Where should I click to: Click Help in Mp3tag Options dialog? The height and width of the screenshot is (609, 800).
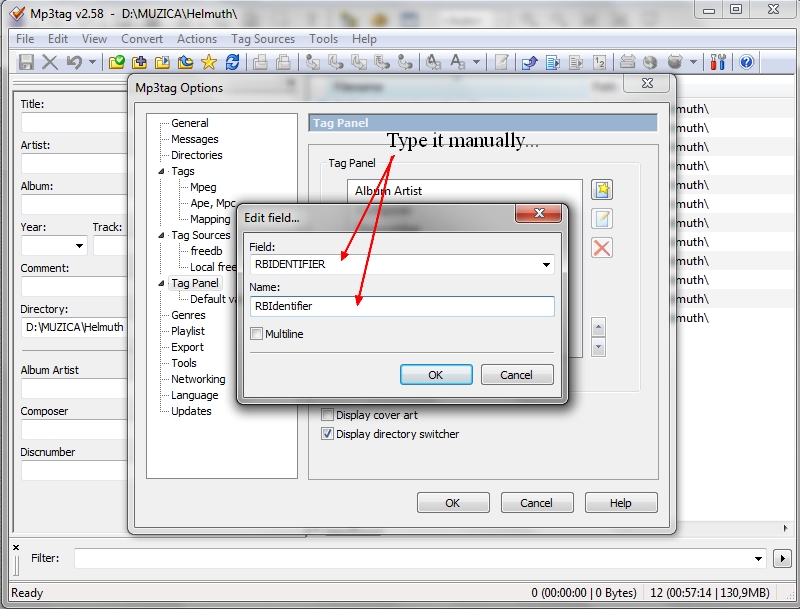tap(621, 503)
